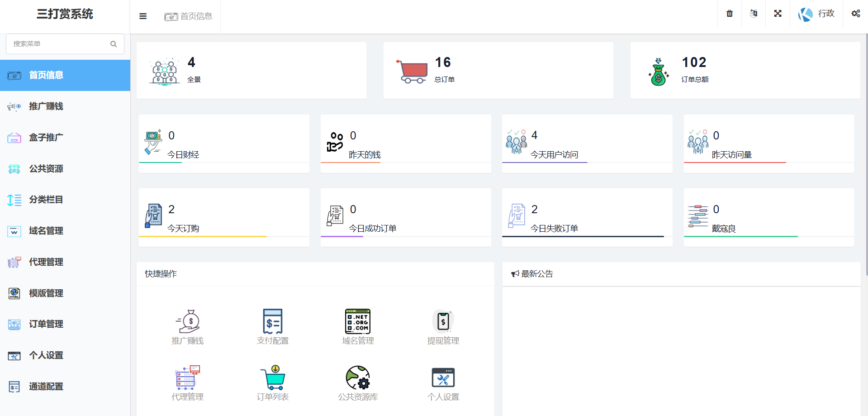
Task: Switch to the 首页信息 tab
Action: pyautogui.click(x=189, y=16)
